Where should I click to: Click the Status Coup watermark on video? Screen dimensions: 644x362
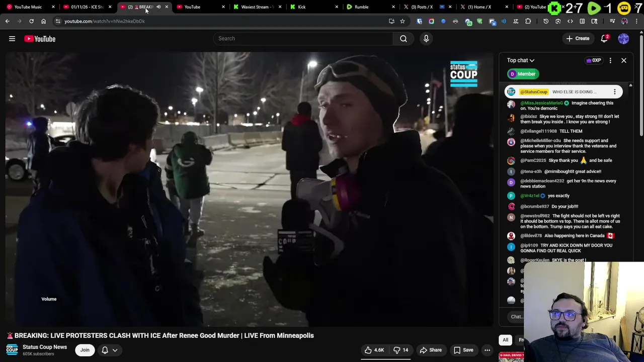click(463, 74)
